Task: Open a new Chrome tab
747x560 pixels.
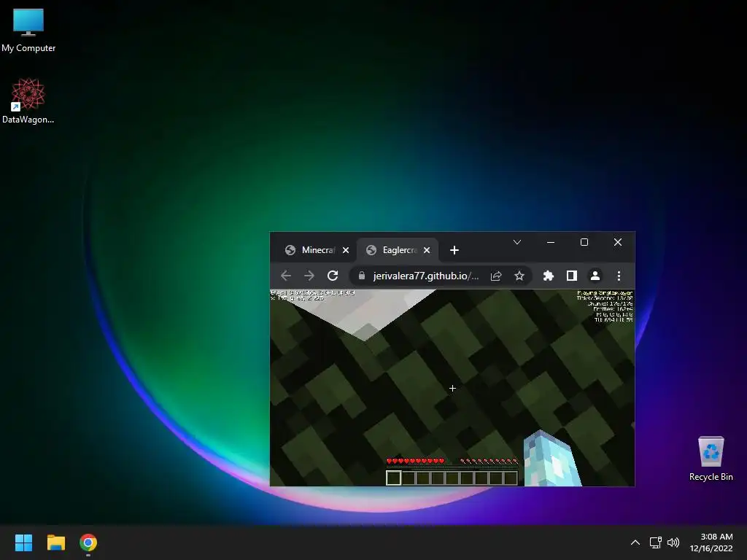Action: pos(454,250)
